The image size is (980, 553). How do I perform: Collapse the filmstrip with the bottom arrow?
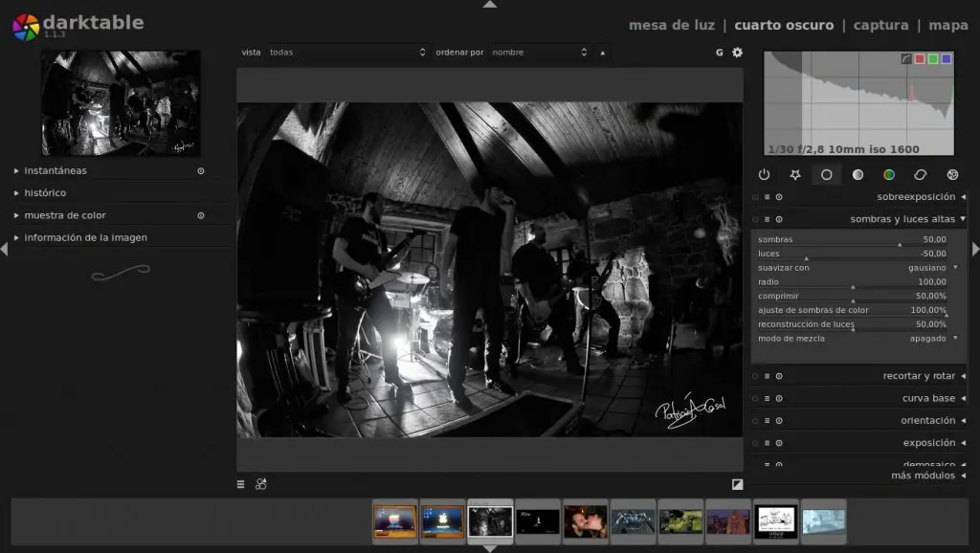pyautogui.click(x=490, y=548)
